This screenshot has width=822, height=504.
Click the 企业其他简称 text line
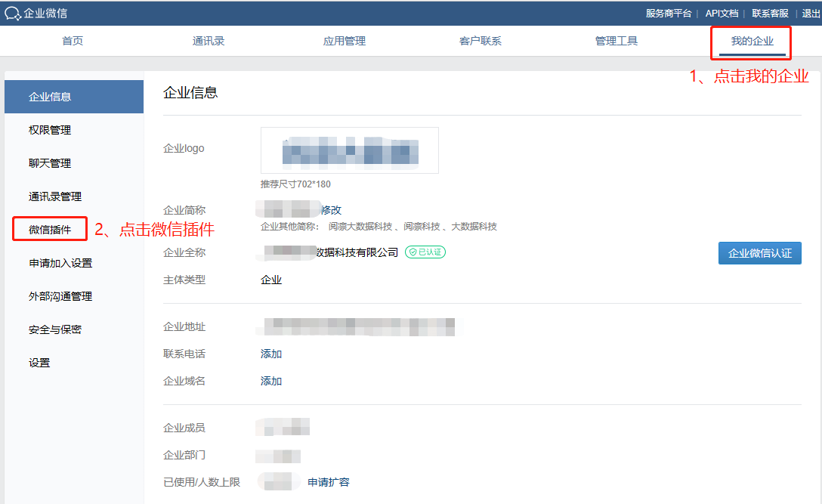tap(379, 227)
